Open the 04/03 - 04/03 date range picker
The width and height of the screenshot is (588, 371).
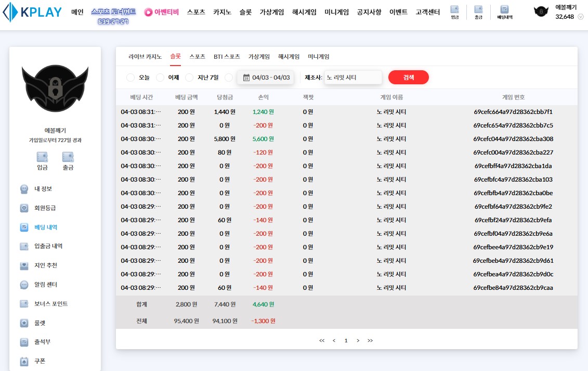click(x=266, y=78)
